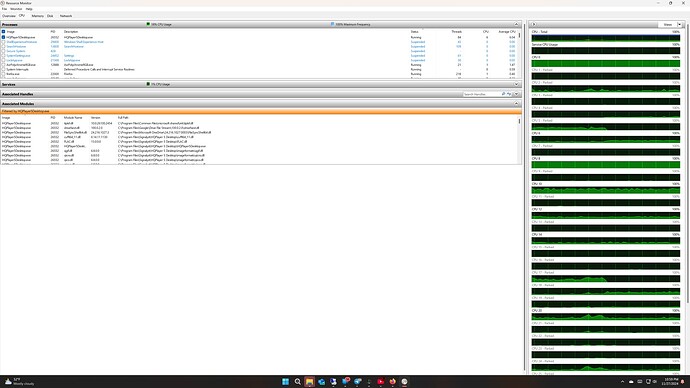
Task: Open the File menu
Action: click(4, 9)
